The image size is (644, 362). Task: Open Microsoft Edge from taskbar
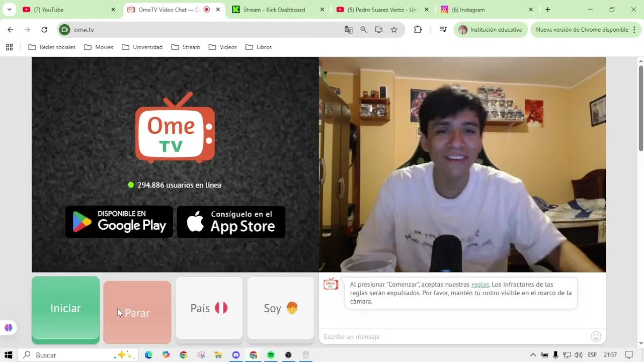[148, 355]
